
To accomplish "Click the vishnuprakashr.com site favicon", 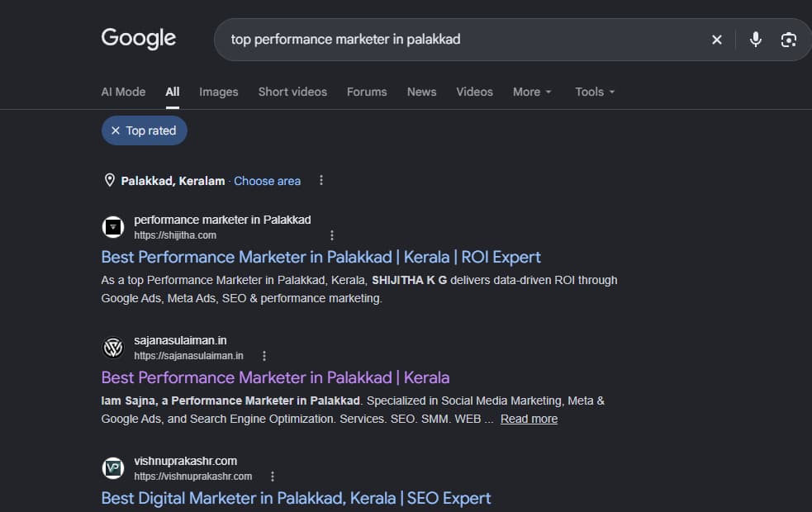I will [113, 468].
